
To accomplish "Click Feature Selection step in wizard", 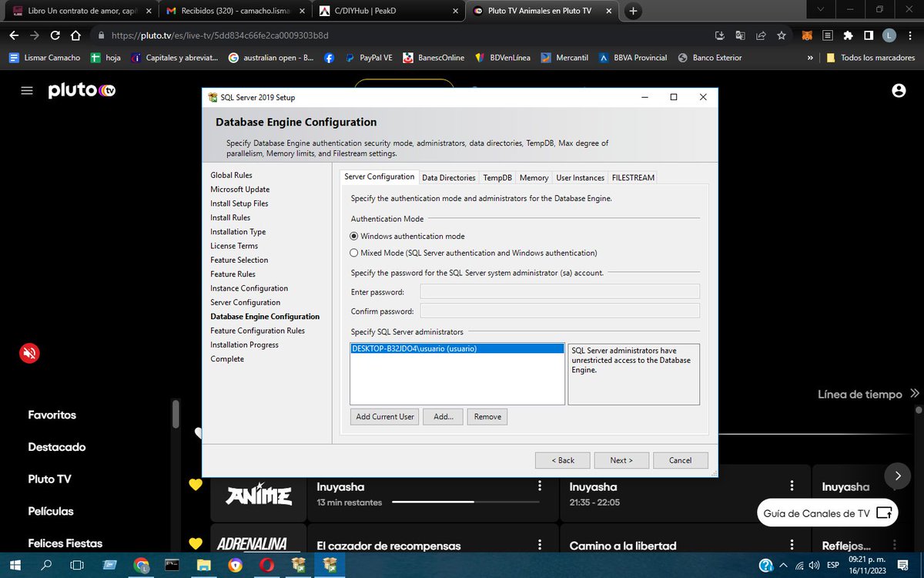I will [x=239, y=260].
